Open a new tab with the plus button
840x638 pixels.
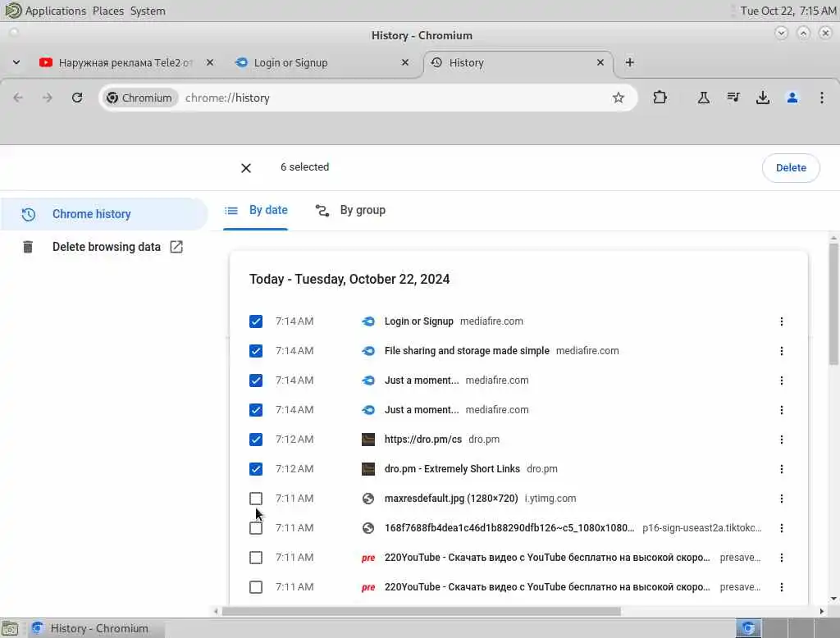(x=629, y=62)
